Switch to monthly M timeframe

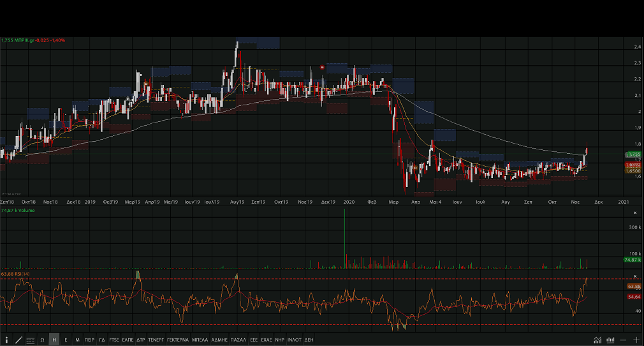pyautogui.click(x=77, y=340)
